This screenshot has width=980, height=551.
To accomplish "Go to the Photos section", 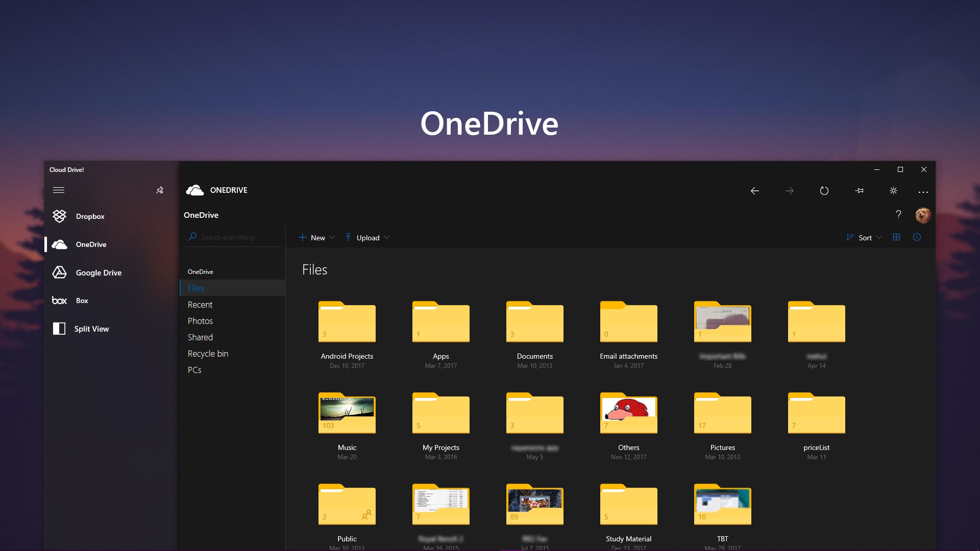I will pos(200,321).
